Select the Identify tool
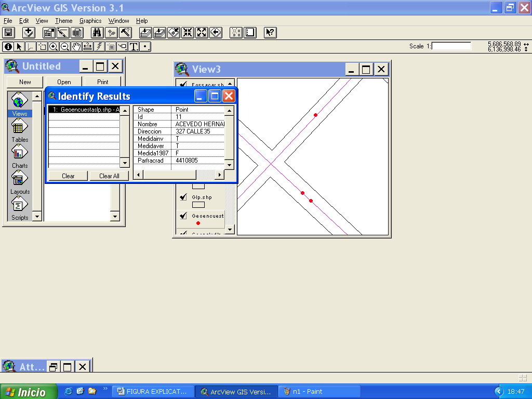 click(x=8, y=46)
